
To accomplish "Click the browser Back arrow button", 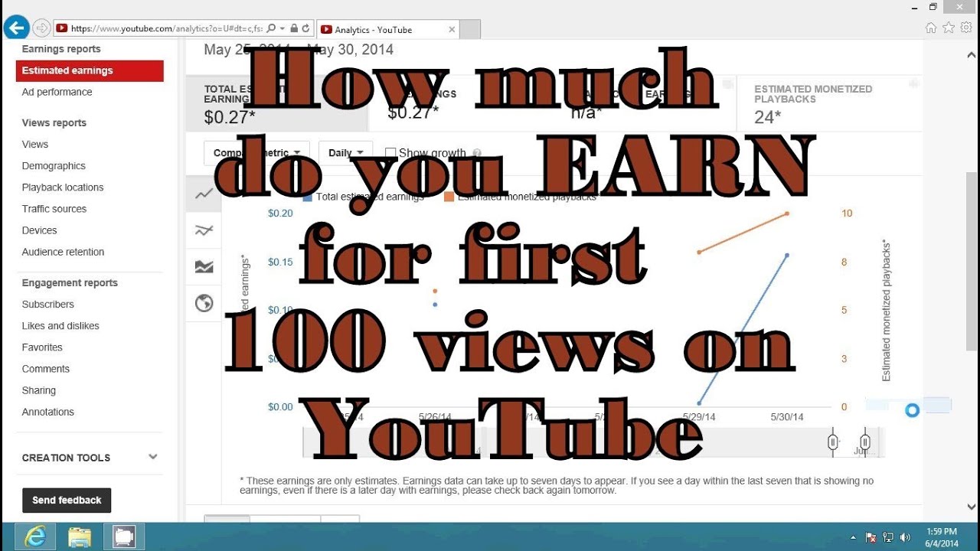I will pos(16,28).
